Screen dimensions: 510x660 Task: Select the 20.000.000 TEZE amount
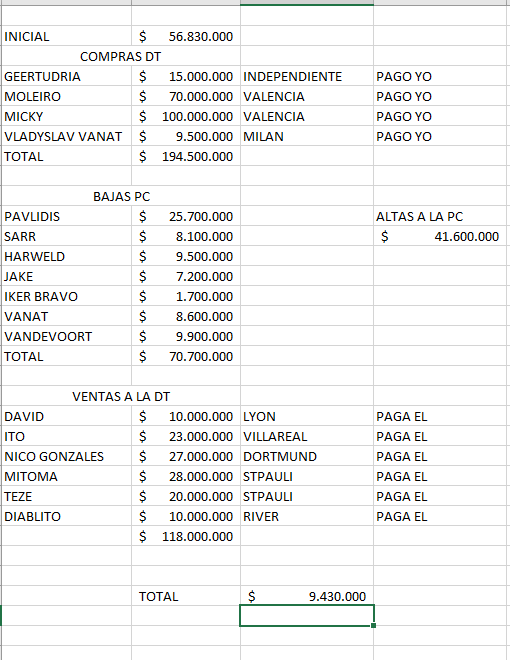186,496
